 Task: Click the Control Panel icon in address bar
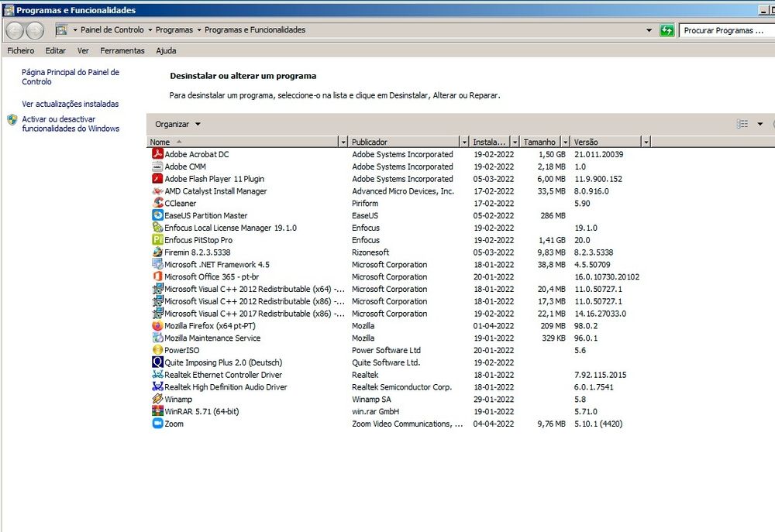[61, 30]
